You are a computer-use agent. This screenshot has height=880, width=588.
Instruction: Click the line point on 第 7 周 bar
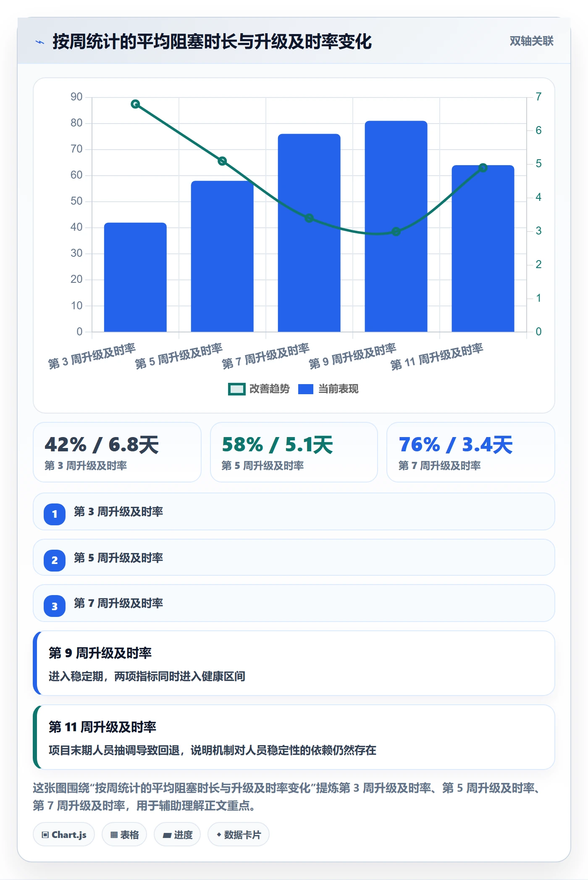[x=309, y=218]
